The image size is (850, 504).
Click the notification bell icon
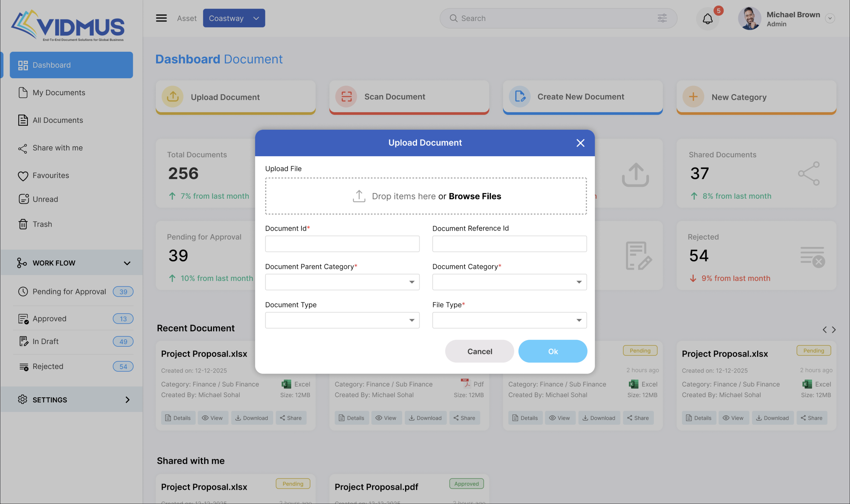(x=707, y=19)
